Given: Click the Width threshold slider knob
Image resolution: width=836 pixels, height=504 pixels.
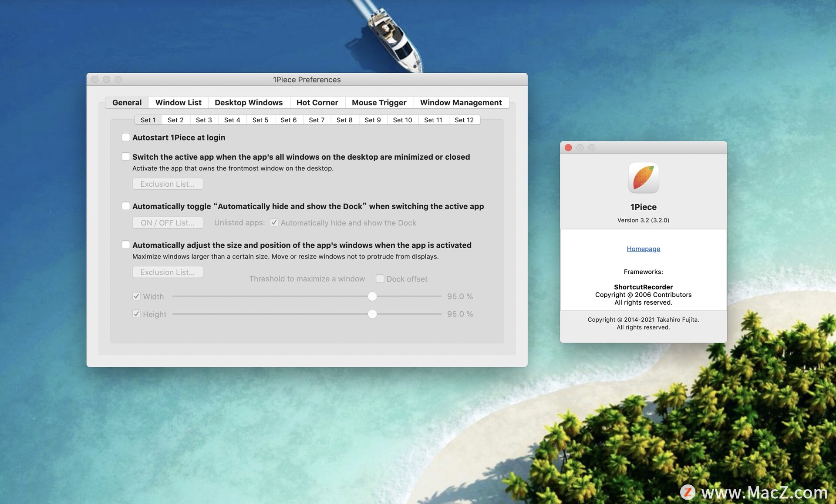Looking at the screenshot, I should (372, 296).
